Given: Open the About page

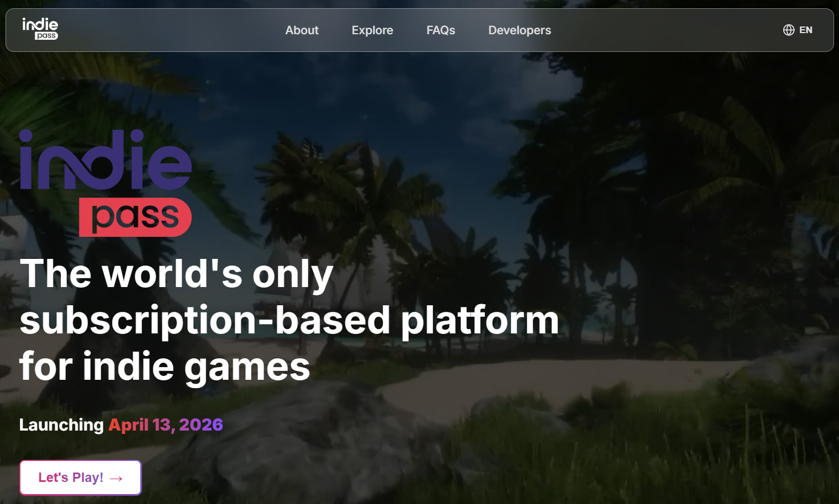Looking at the screenshot, I should coord(302,30).
